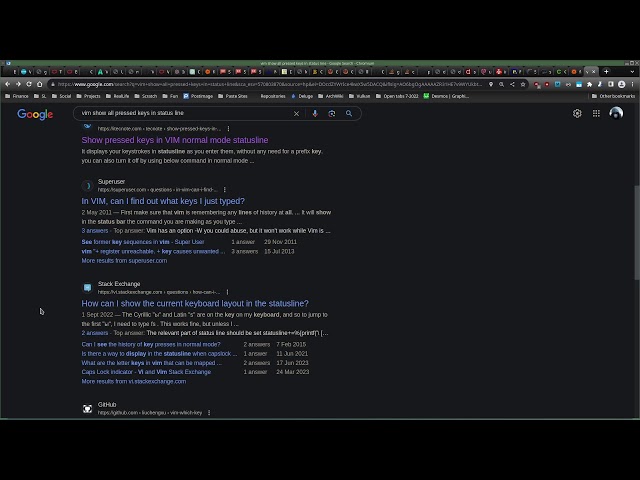The width and height of the screenshot is (640, 480).
Task: Open the Google apps grid
Action: (596, 113)
